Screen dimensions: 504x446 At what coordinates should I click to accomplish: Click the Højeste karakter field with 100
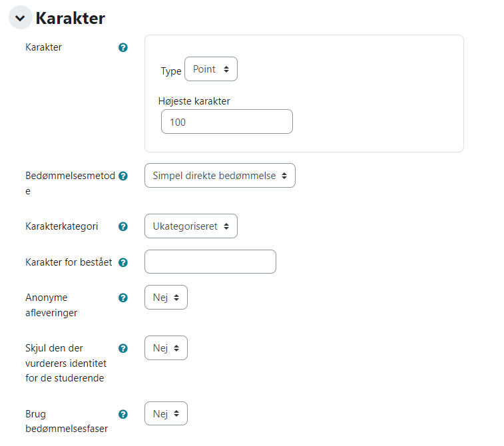pyautogui.click(x=227, y=121)
